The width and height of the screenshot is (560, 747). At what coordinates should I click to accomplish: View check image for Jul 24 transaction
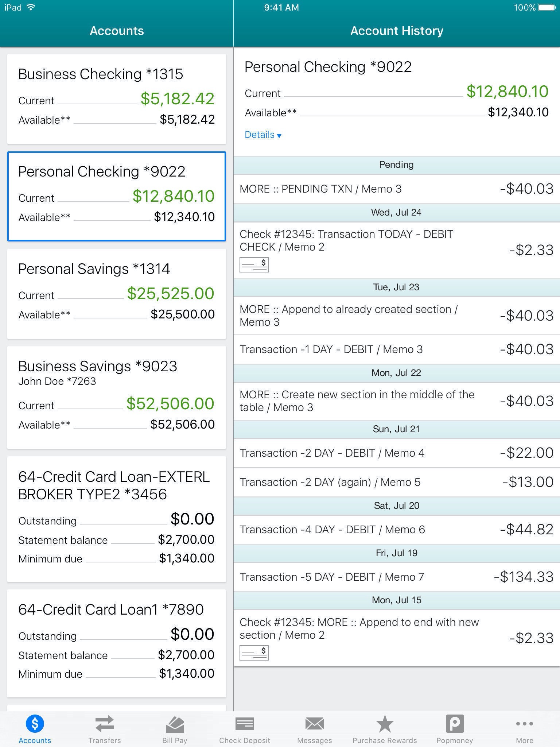[254, 265]
